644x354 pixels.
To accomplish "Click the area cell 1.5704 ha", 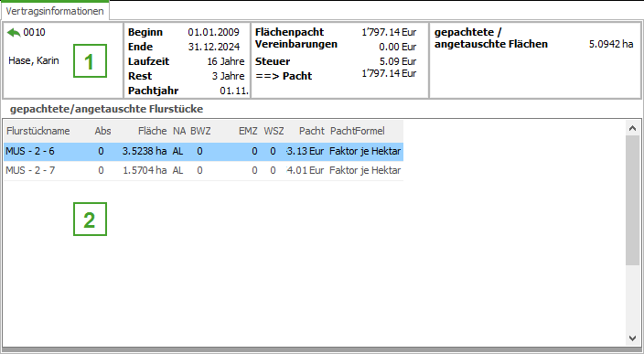I will (x=145, y=170).
